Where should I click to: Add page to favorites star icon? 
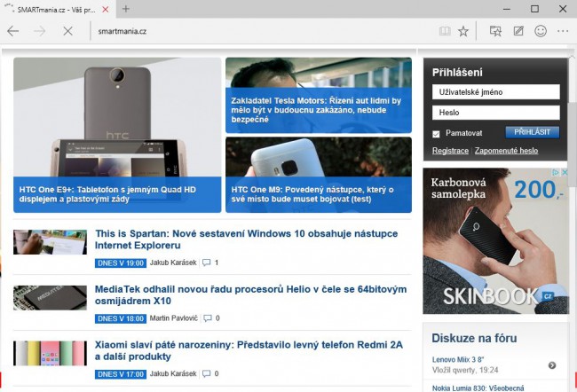click(x=463, y=31)
